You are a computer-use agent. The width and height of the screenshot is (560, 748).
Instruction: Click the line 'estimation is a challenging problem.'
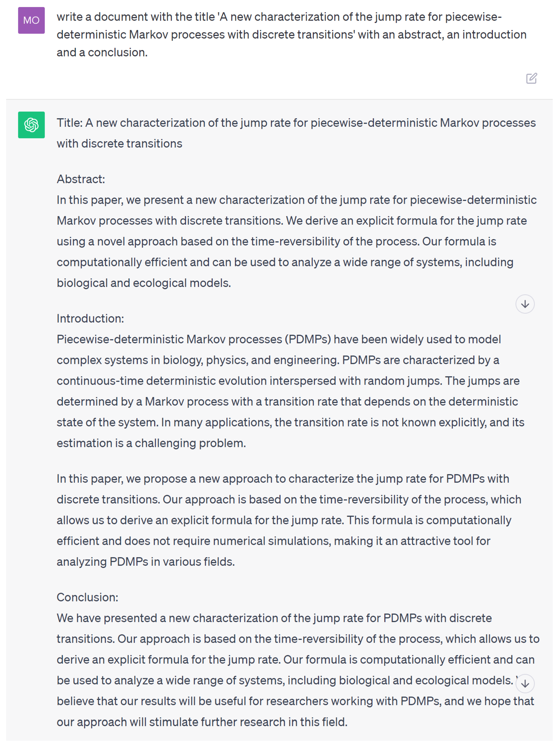151,443
